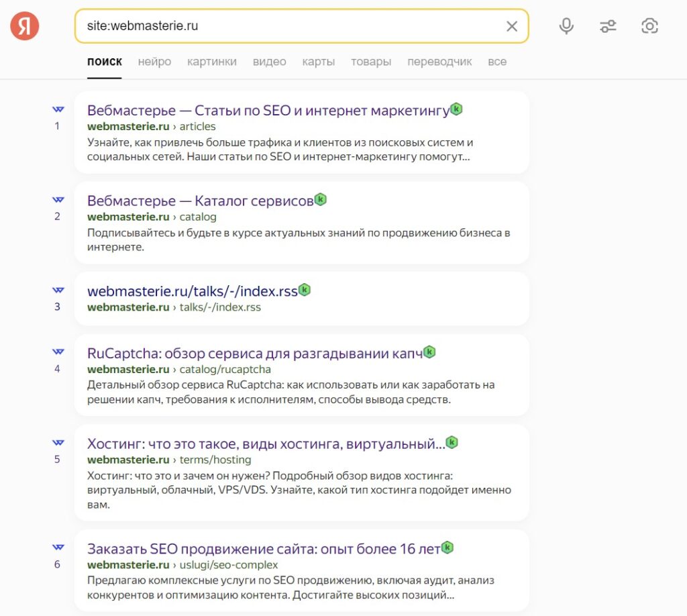Viewport: 687px width, 616px height.
Task: Switch to the нейро tab
Action: point(154,61)
